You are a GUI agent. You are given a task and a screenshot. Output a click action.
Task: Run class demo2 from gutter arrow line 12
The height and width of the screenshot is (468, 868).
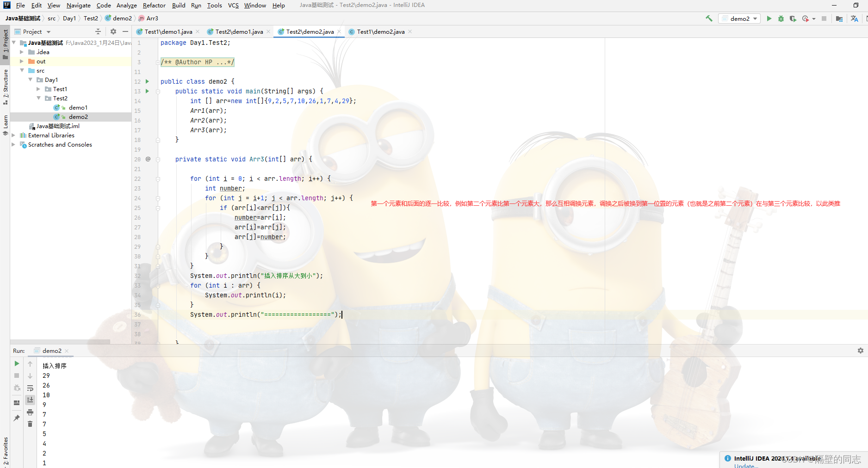[148, 81]
